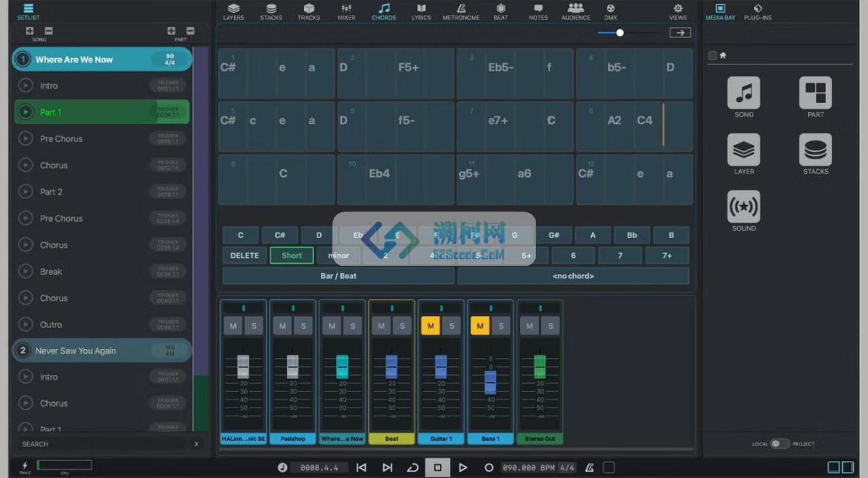
Task: Select song Never Saw You Again
Action: click(102, 351)
